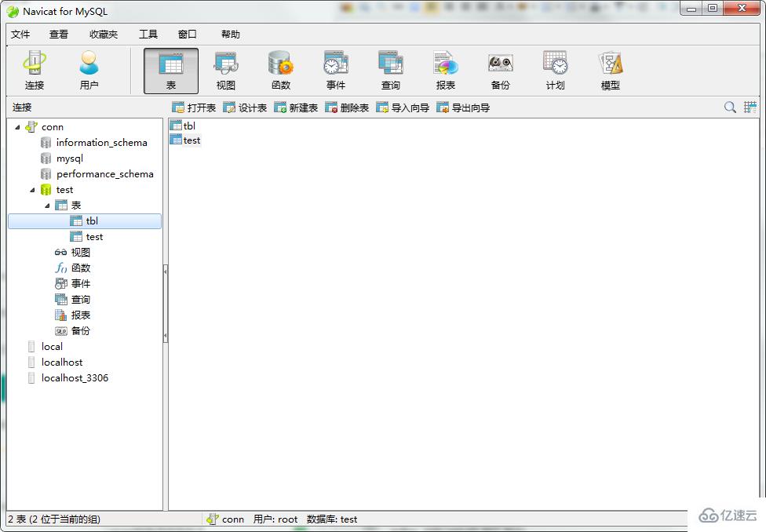Open the 报表 (Reports) toolbar icon

[445, 69]
